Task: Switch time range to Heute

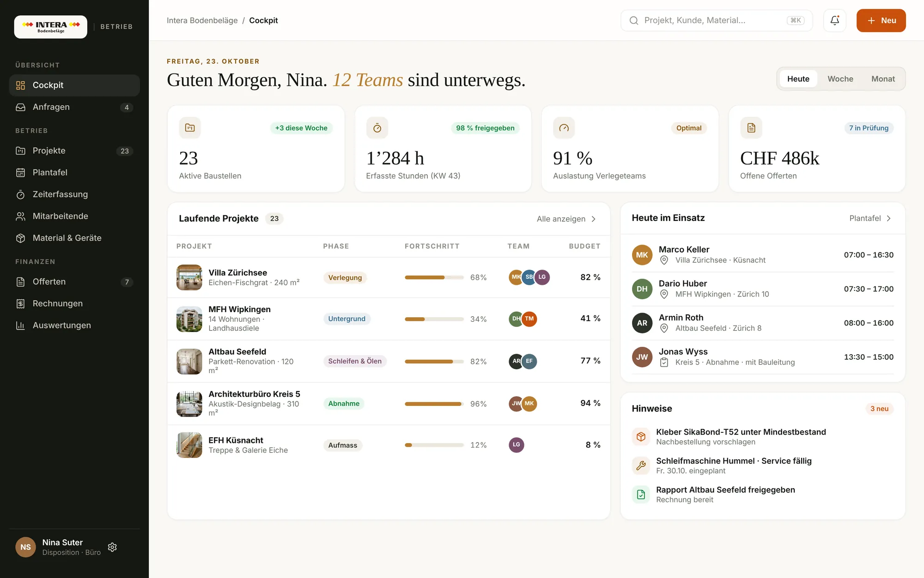Action: click(798, 79)
